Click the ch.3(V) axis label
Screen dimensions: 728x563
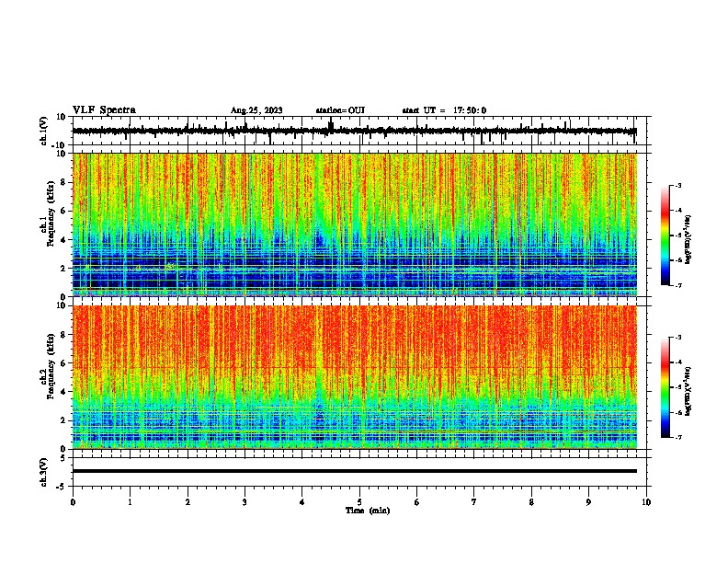(43, 473)
